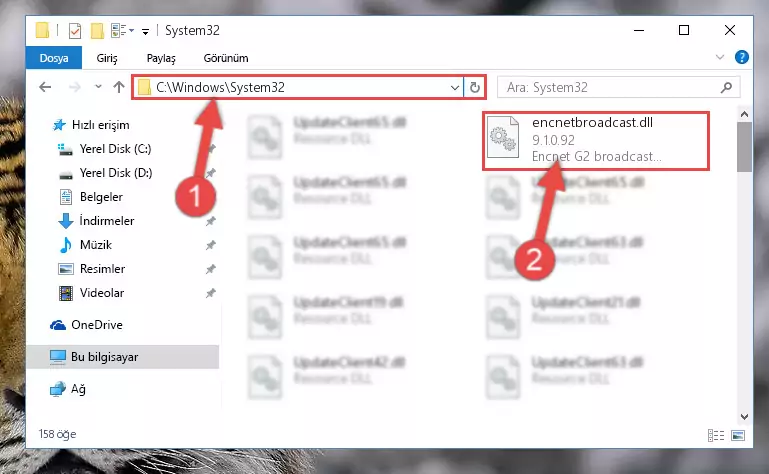Click the search magnifier icon
The height and width of the screenshot is (474, 769).
726,87
